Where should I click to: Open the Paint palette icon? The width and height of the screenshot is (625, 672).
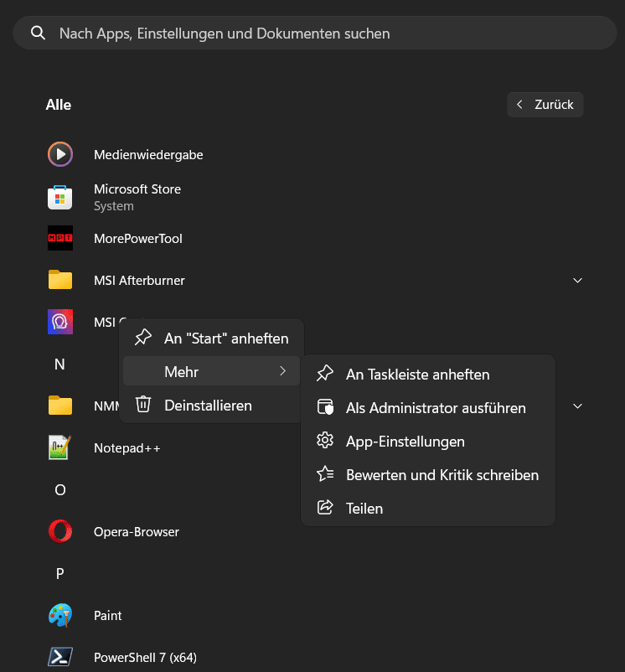coord(60,615)
